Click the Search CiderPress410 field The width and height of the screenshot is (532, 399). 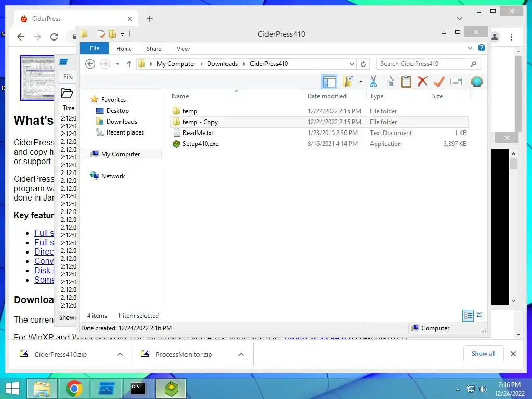coord(428,64)
